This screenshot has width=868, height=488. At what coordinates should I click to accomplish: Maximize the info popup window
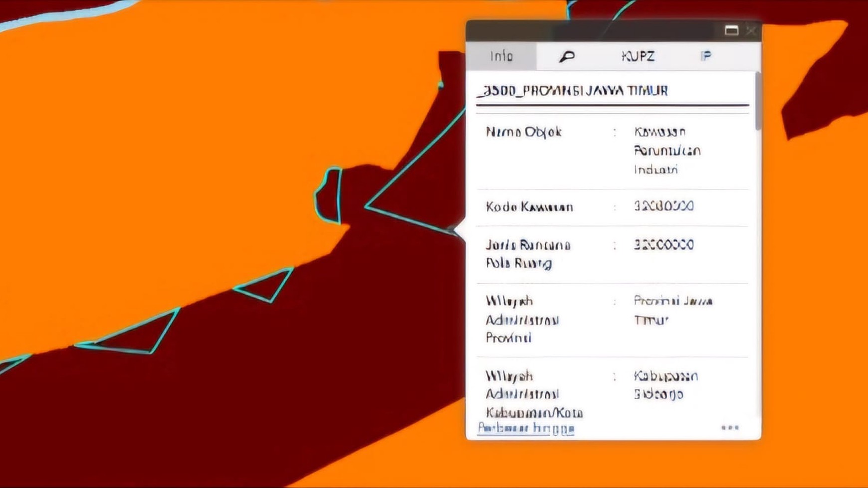tap(731, 30)
